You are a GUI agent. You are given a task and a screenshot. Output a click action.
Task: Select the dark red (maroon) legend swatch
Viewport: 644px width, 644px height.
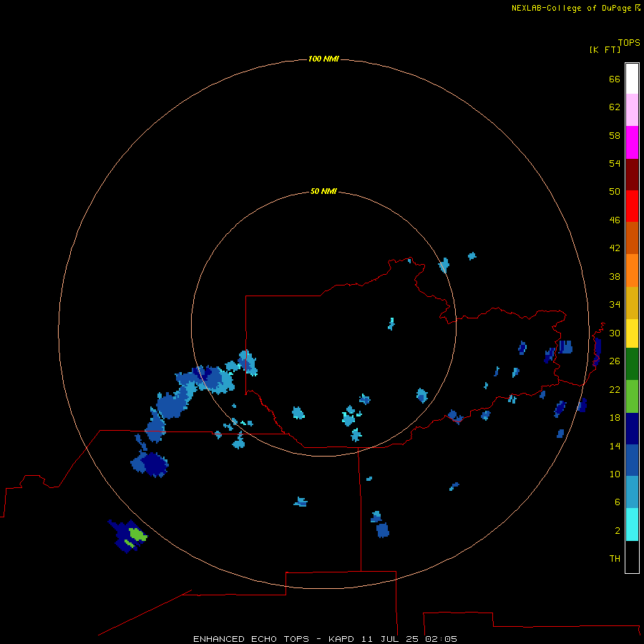[632, 174]
